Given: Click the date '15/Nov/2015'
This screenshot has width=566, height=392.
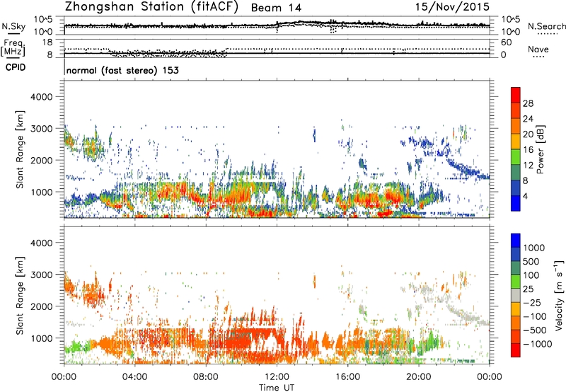Looking at the screenshot, I should click(x=452, y=7).
